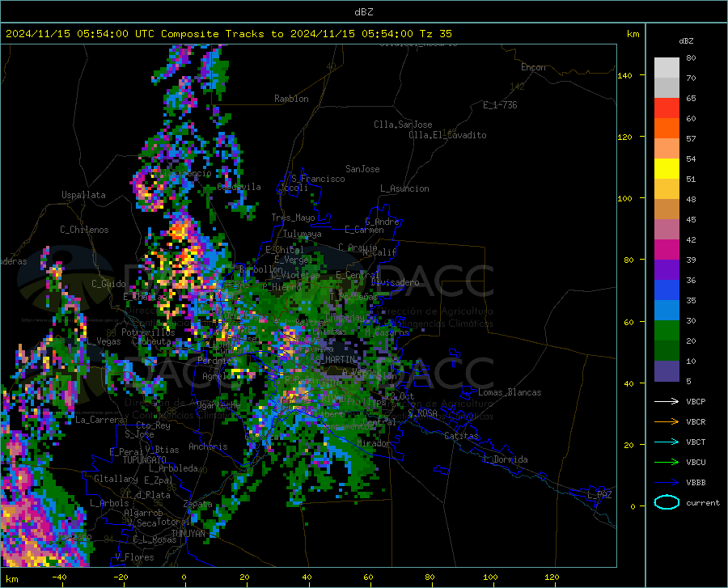
Task: Pick the red swatch in the dBZ scale
Action: click(667, 108)
